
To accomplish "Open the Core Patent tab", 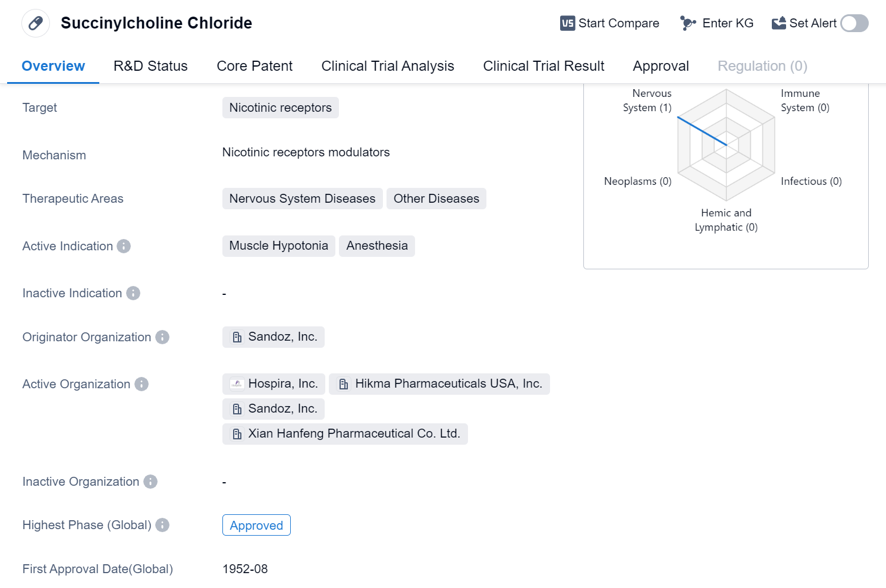I will pyautogui.click(x=255, y=66).
